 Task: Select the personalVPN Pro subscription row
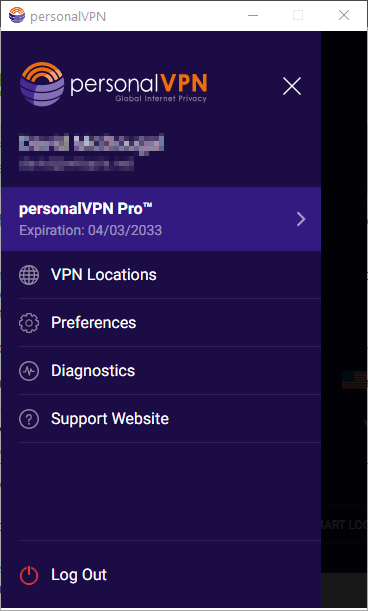click(x=161, y=219)
